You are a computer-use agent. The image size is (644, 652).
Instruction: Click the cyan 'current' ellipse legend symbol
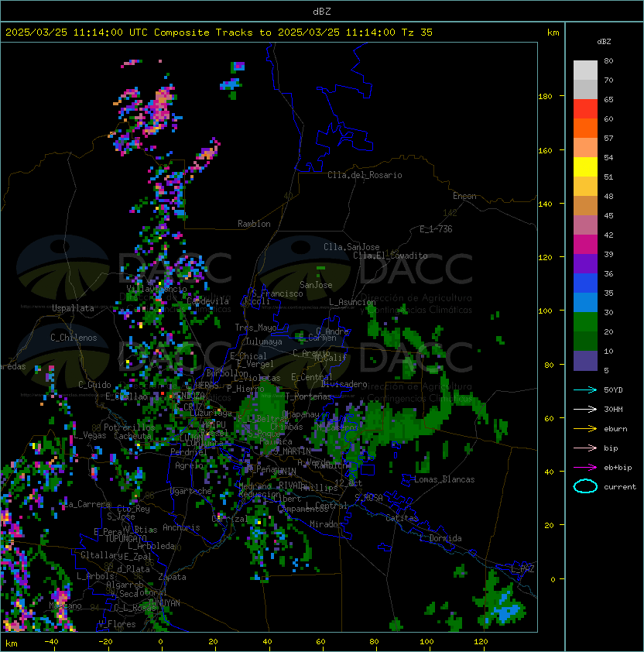point(585,486)
